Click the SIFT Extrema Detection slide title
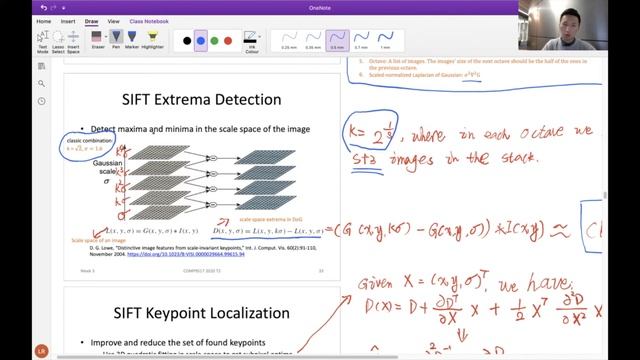Viewport: 640px width, 360px height. point(202,100)
